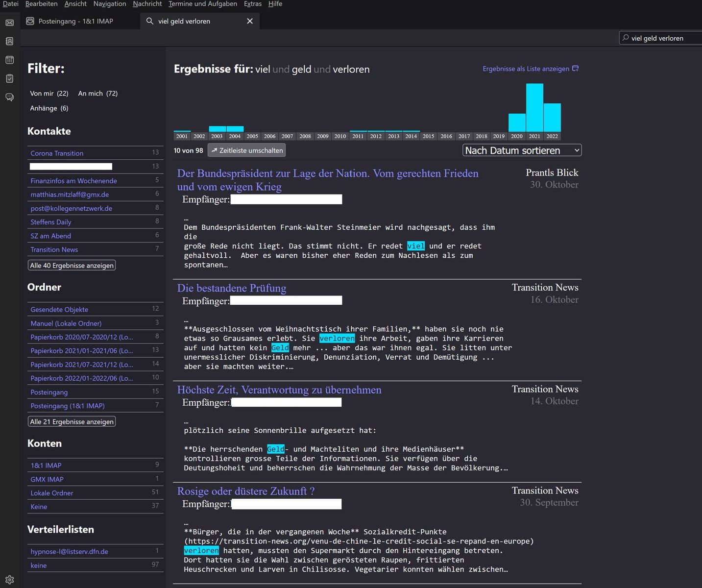Click the search magnifier icon in search box
The height and width of the screenshot is (588, 702).
626,38
